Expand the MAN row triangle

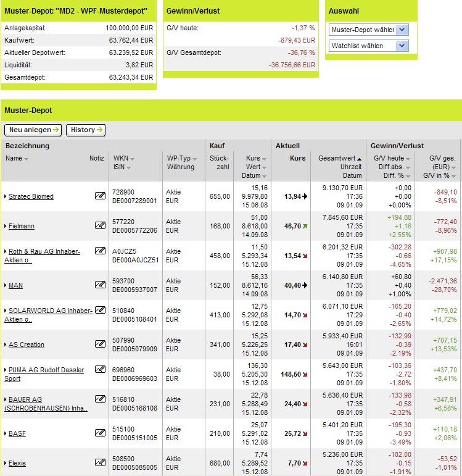point(6,285)
